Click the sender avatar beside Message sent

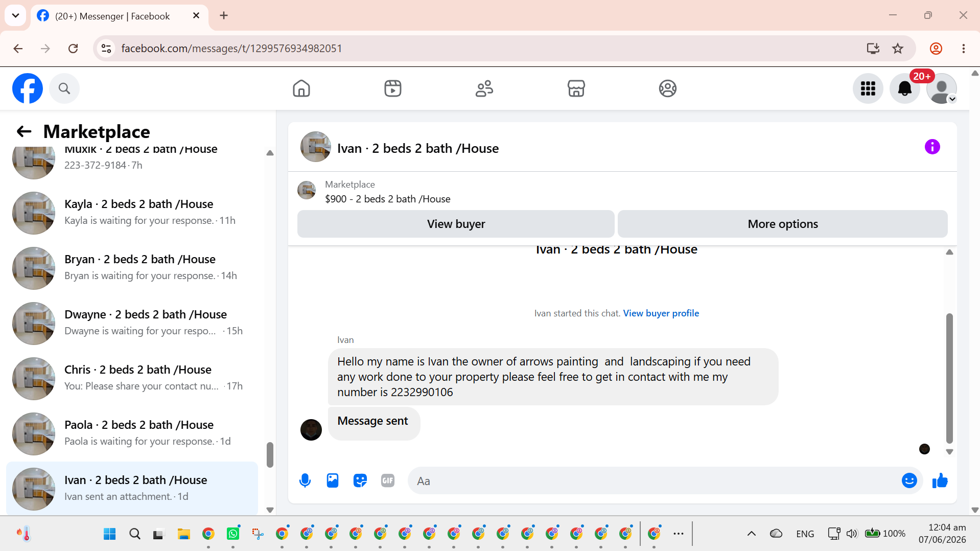311,430
